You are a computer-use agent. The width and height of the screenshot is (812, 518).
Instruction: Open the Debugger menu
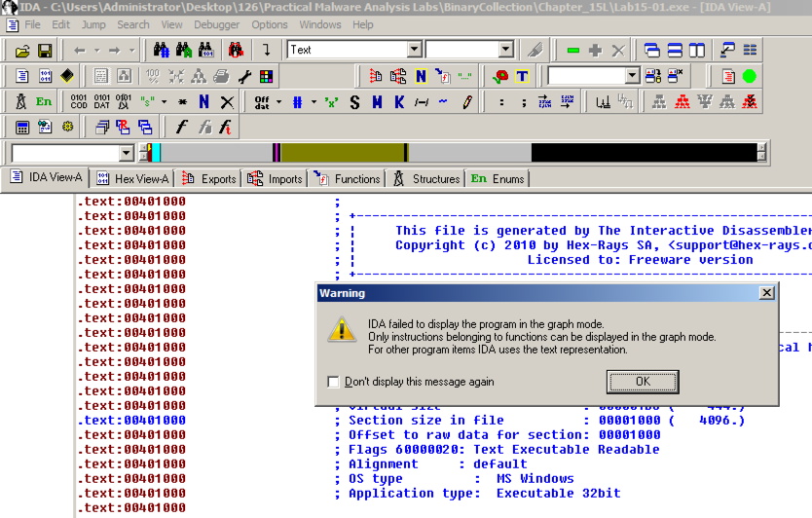click(x=217, y=24)
